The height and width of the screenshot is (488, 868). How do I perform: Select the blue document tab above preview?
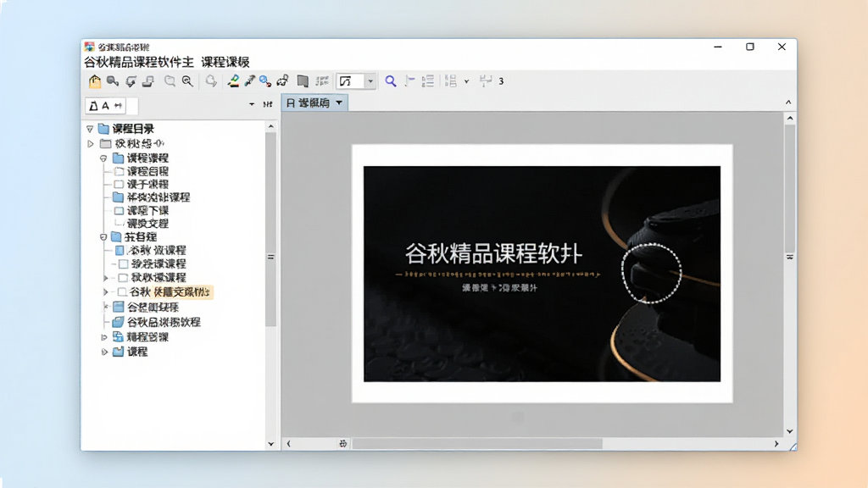pos(314,103)
